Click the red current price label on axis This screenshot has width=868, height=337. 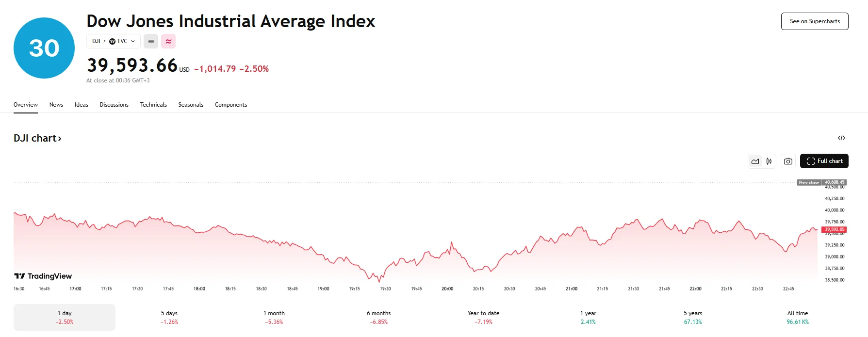(834, 229)
